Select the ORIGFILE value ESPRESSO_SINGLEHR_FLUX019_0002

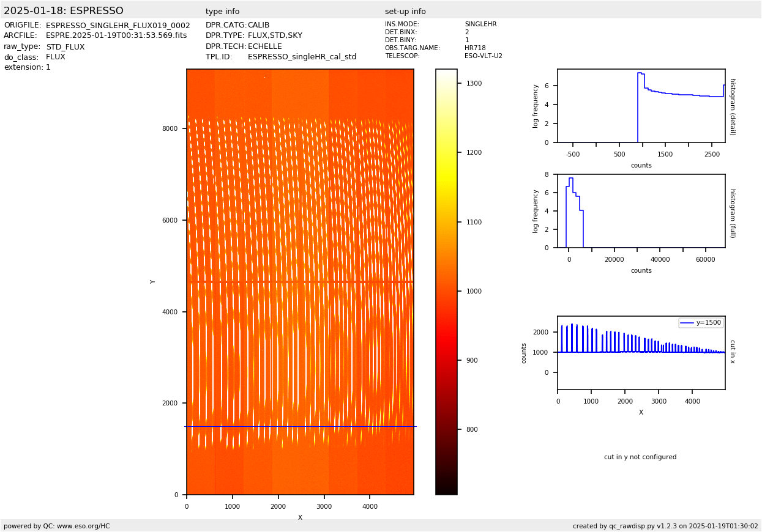tap(118, 26)
